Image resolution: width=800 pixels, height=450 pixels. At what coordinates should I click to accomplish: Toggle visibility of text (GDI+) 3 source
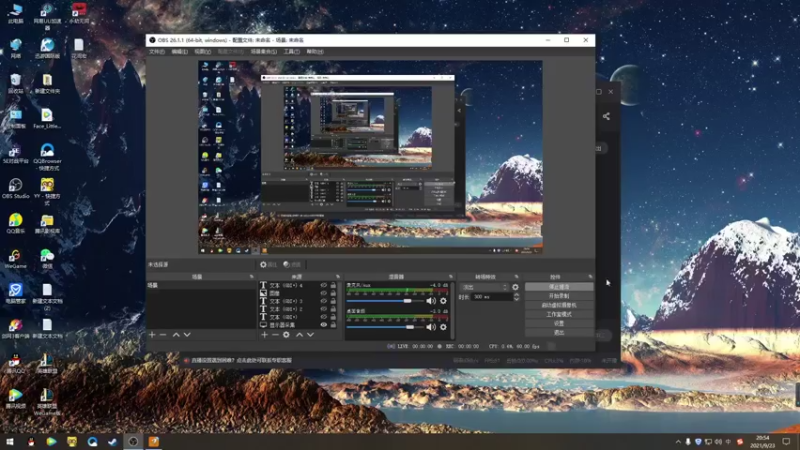coord(323,301)
